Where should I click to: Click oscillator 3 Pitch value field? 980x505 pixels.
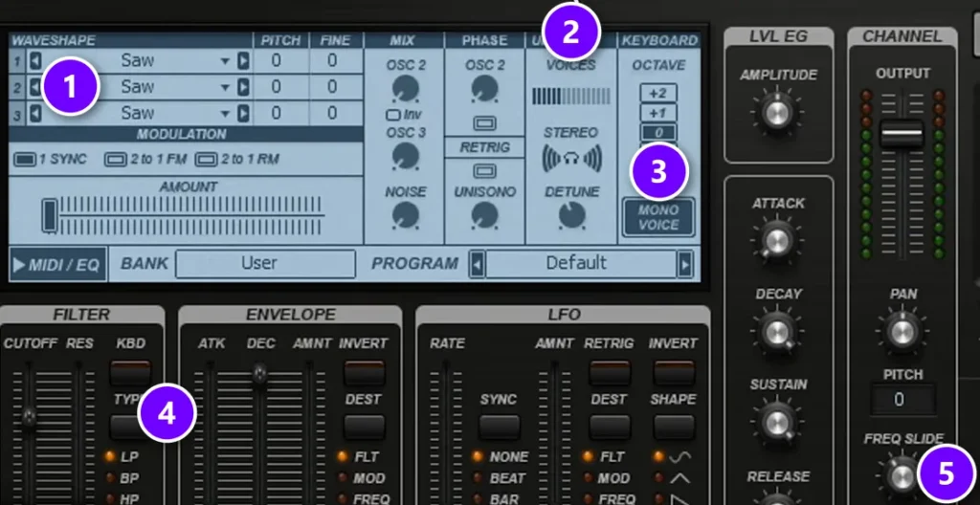tap(276, 113)
